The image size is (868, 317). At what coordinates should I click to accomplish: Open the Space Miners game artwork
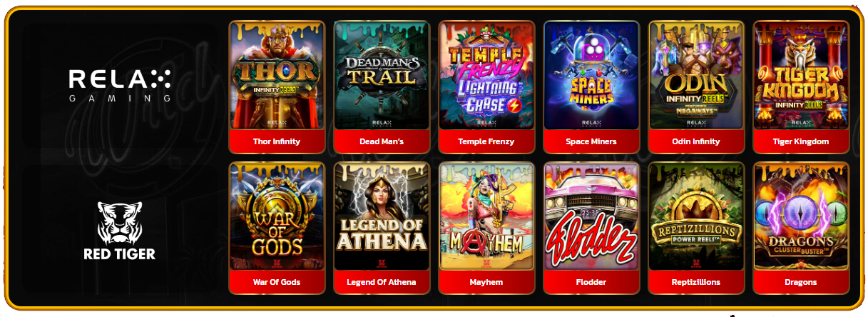(x=591, y=76)
